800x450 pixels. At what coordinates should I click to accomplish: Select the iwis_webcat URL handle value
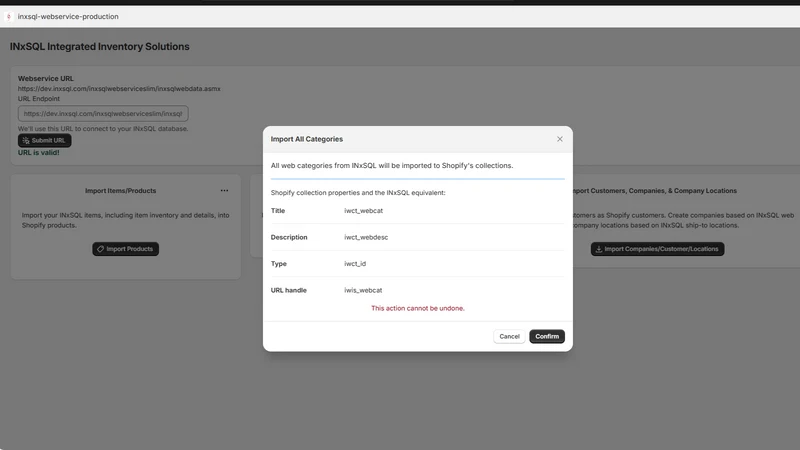click(363, 290)
